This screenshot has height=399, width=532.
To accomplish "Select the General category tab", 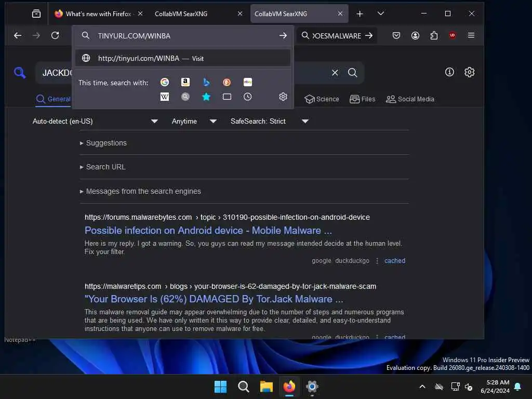I will (x=54, y=99).
